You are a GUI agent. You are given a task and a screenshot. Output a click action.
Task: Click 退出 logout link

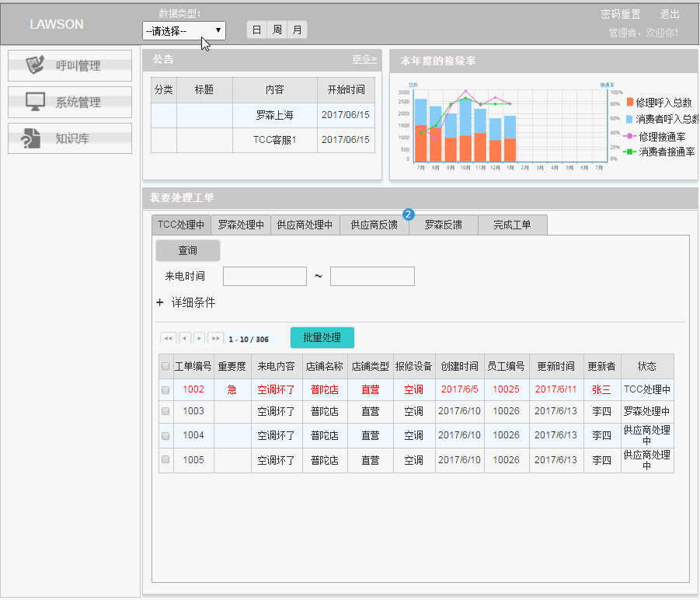pyautogui.click(x=670, y=14)
